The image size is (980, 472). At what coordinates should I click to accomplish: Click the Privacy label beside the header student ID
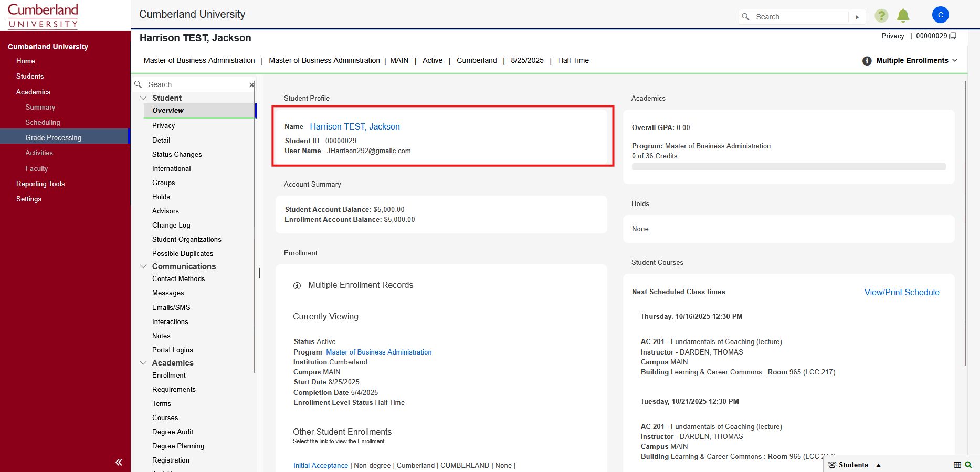[893, 36]
